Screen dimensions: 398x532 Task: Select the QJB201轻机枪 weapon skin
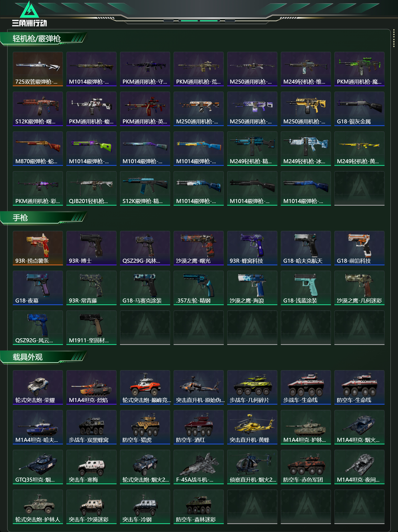coord(91,188)
